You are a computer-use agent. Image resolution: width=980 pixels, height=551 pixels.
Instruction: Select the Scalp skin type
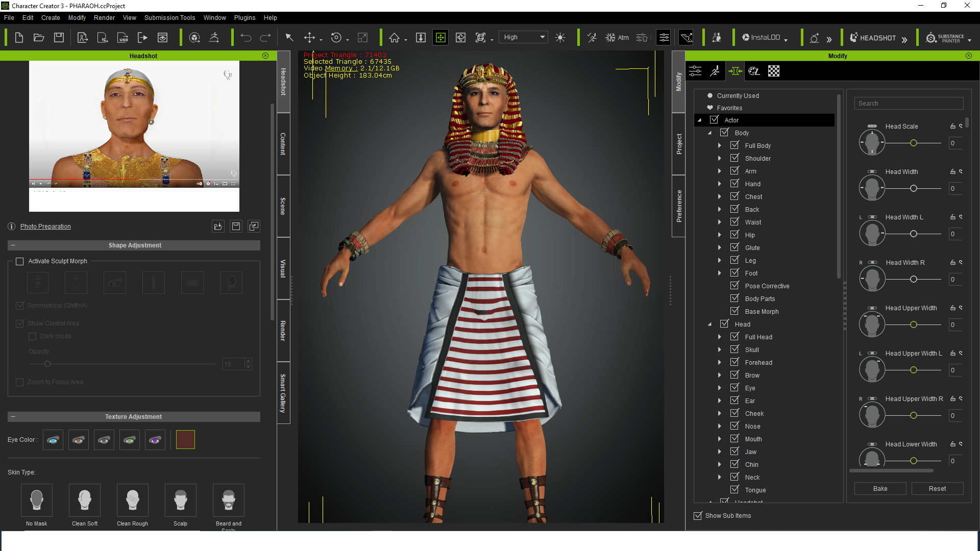point(181,500)
